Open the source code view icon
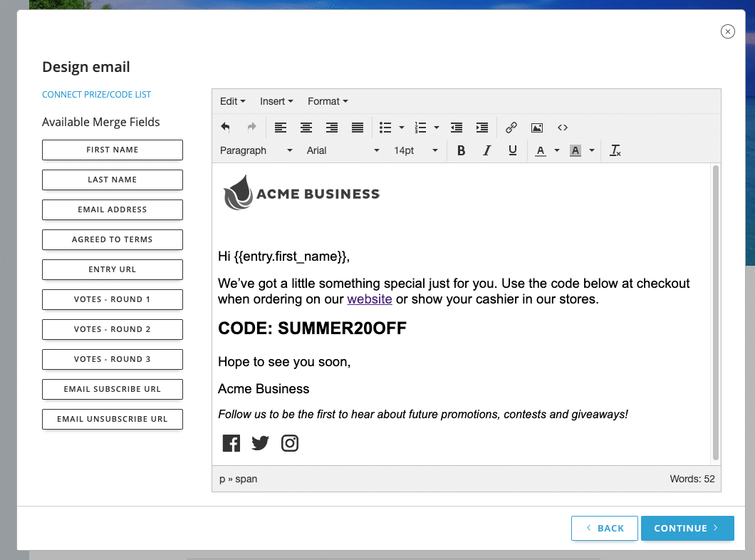Viewport: 755px width, 560px height. pos(563,128)
